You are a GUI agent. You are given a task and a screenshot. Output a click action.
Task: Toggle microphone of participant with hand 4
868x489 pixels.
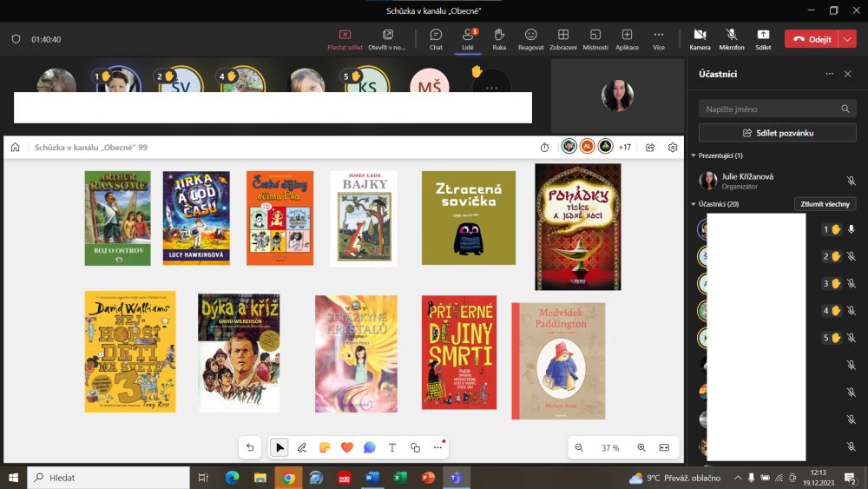pos(851,311)
